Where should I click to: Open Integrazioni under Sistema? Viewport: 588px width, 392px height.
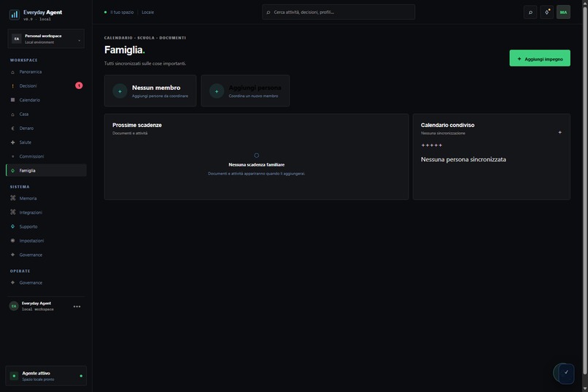point(46,212)
